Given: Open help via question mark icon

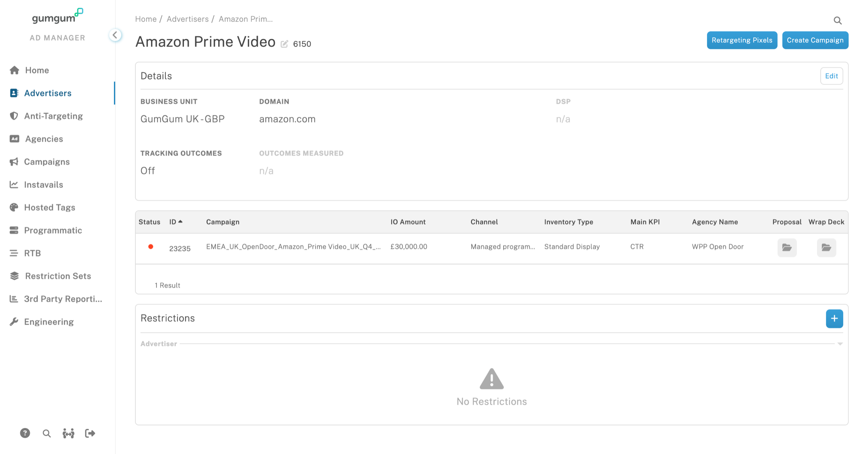Looking at the screenshot, I should point(25,433).
